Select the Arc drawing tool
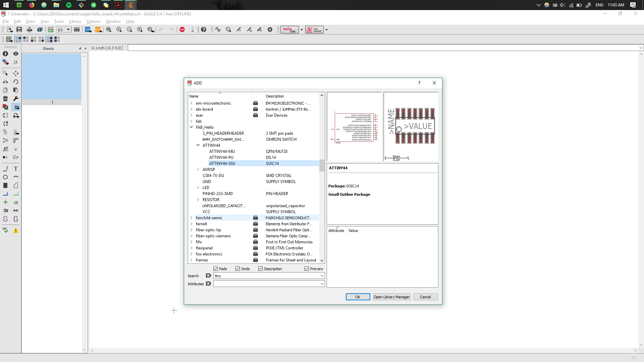This screenshot has width=644, height=362. pyautogui.click(x=16, y=177)
